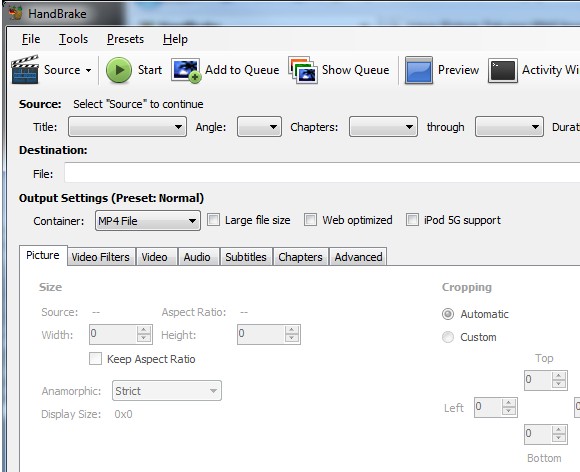Click the 'Display Size: 0x0' value text

pos(124,414)
